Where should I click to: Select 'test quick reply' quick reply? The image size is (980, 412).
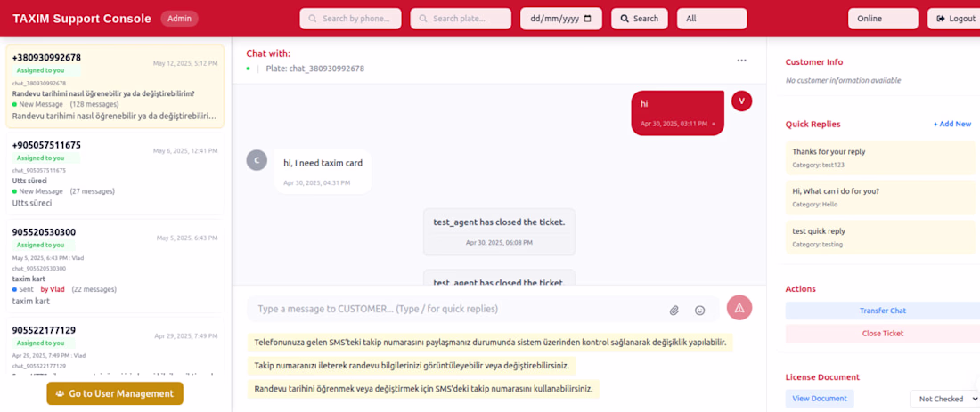point(880,238)
